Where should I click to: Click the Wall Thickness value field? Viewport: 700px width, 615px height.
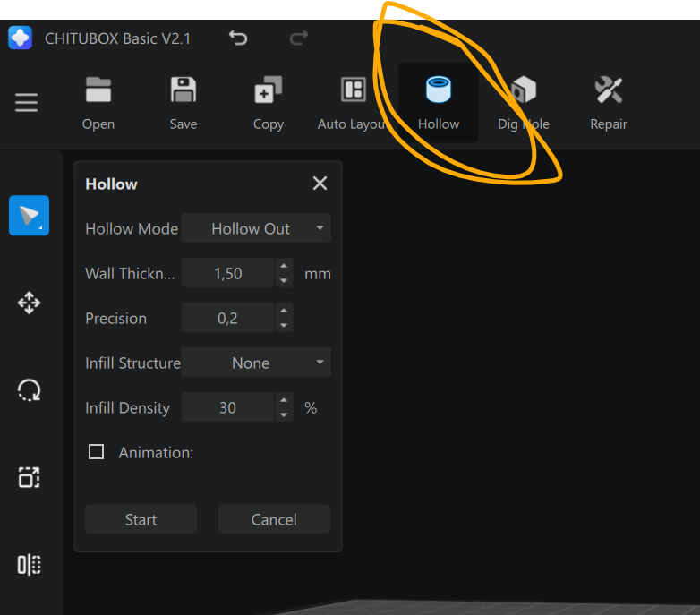[x=227, y=273]
